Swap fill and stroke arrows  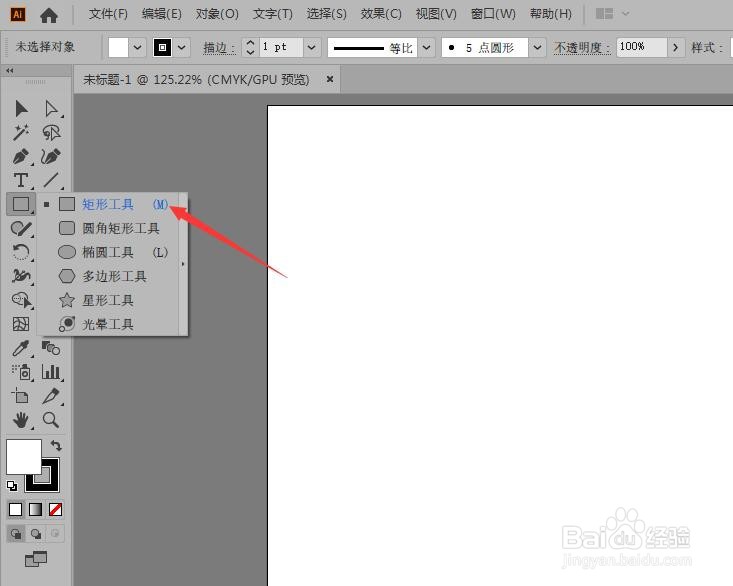(x=56, y=445)
